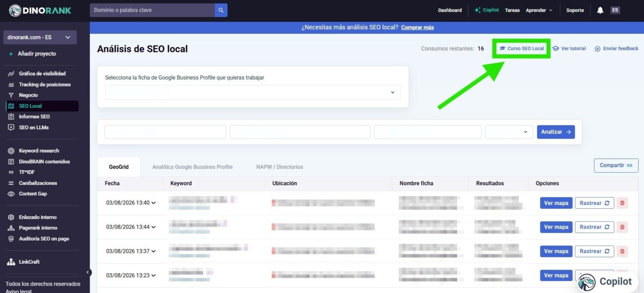Go to Dashboard in top menu
The image size is (644, 293).
pos(450,10)
